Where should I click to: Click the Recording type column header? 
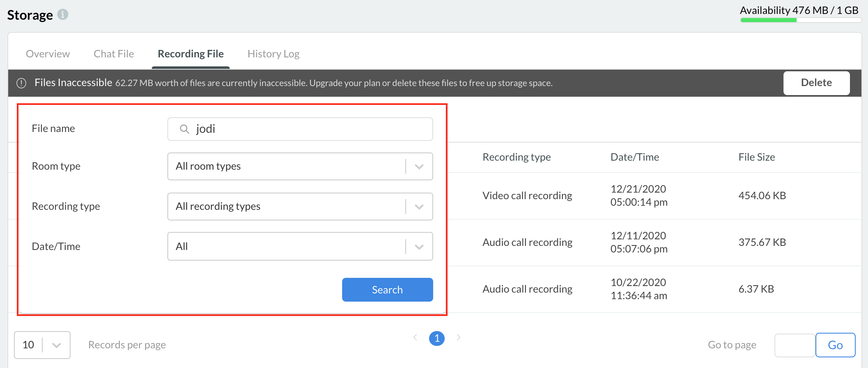click(516, 157)
